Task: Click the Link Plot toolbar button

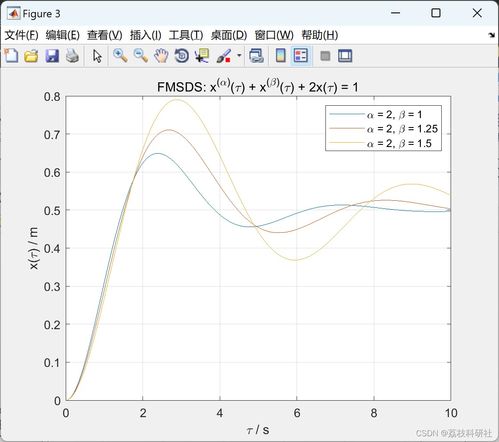Action: click(256, 56)
